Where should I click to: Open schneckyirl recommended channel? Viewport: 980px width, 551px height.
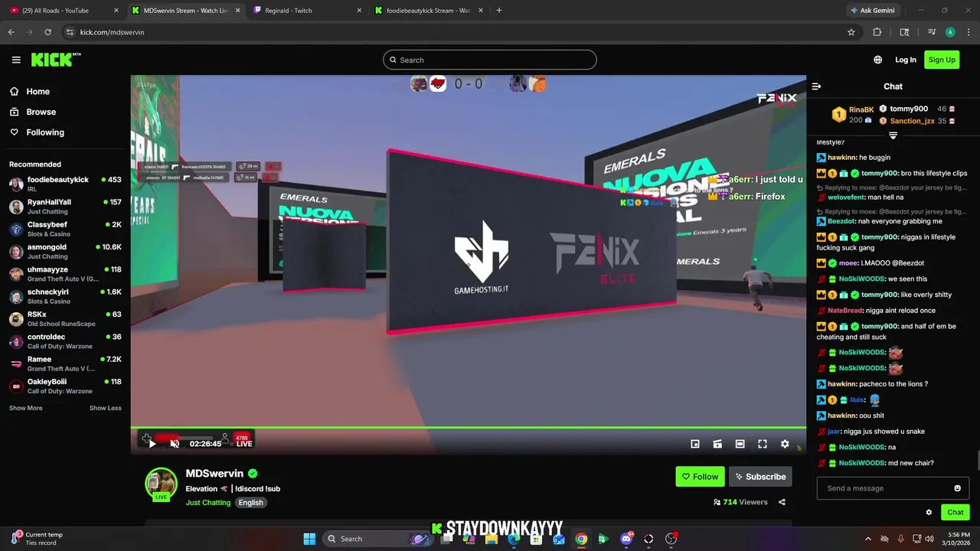coord(65,296)
